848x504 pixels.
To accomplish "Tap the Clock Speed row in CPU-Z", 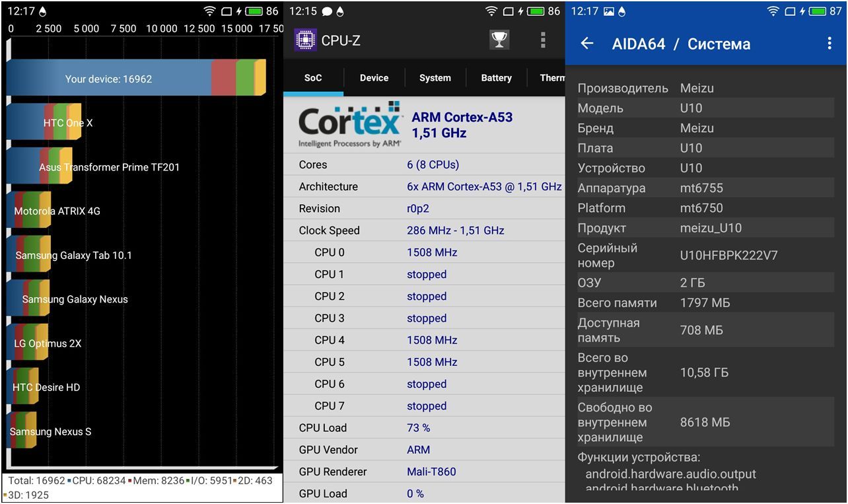I will click(x=424, y=231).
